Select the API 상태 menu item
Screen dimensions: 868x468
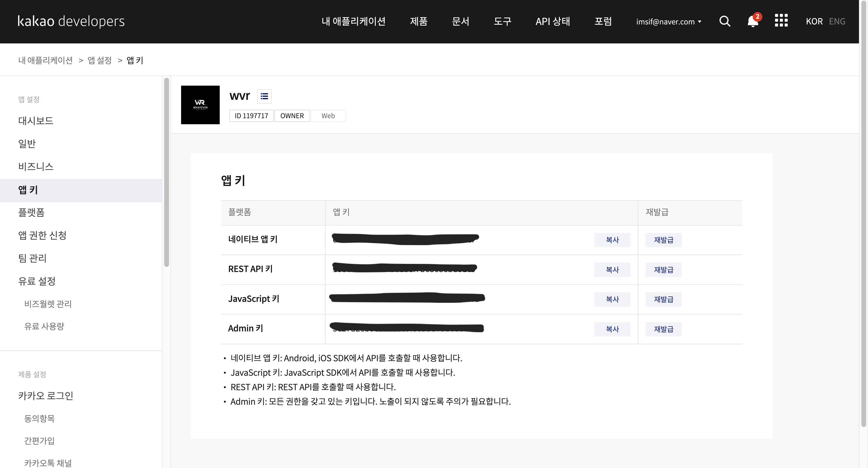pos(553,21)
